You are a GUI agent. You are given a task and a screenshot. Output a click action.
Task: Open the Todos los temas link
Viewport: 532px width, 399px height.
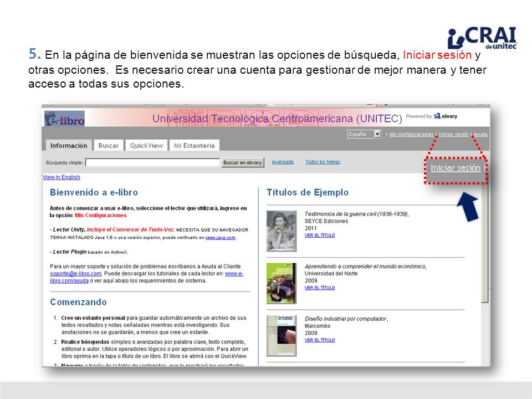323,162
